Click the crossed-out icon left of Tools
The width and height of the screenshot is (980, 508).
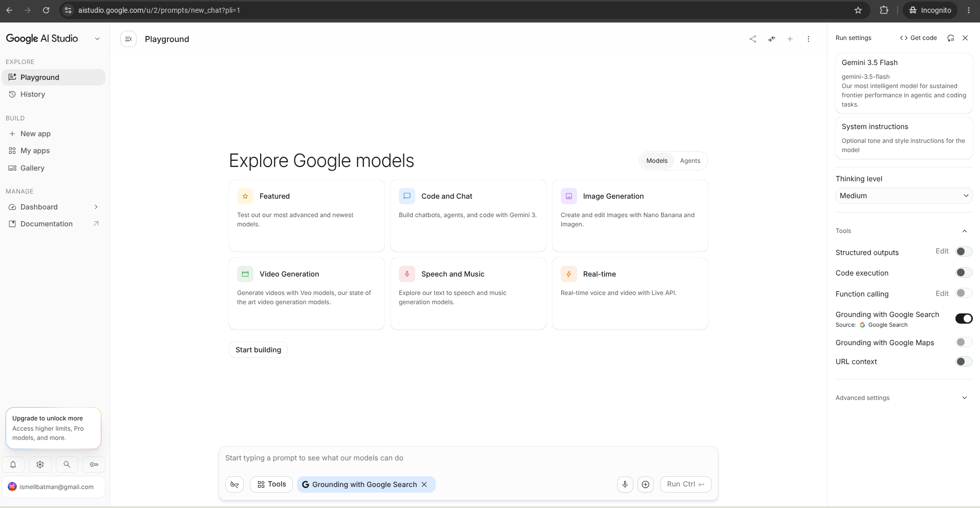pyautogui.click(x=235, y=484)
